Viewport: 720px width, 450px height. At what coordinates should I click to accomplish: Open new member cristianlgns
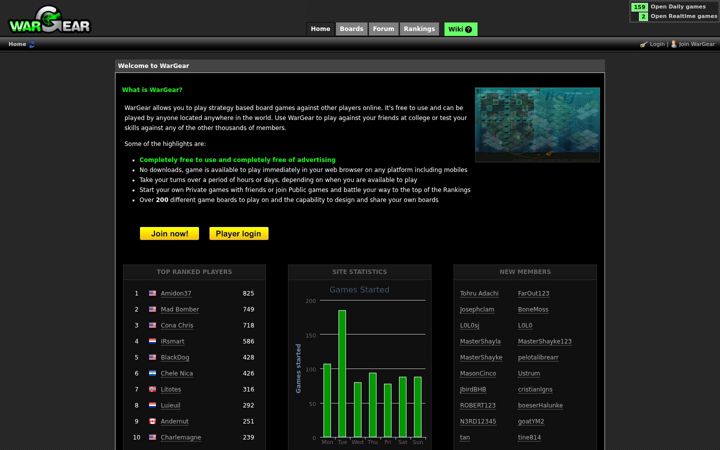tap(535, 390)
